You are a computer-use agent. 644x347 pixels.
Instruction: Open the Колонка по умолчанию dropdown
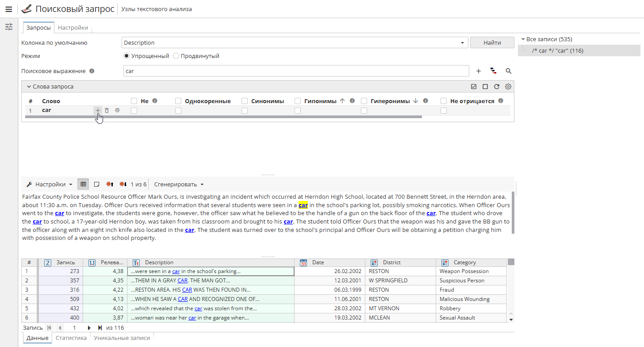(x=462, y=43)
